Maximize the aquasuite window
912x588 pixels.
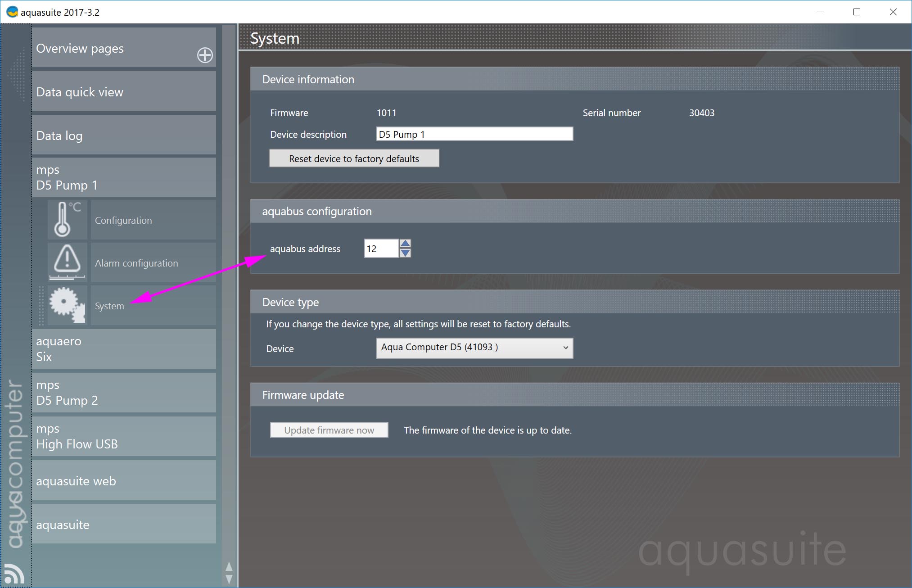coord(857,12)
